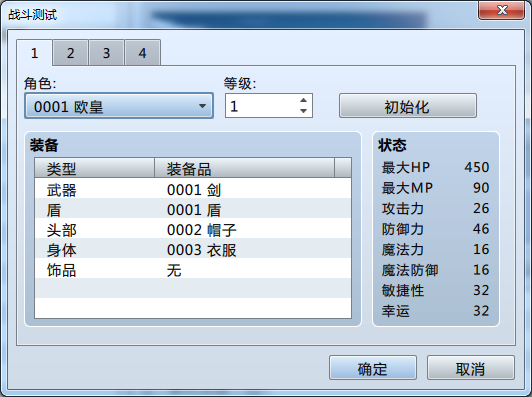Click the 初始化 button
This screenshot has width=532, height=397.
coord(408,106)
